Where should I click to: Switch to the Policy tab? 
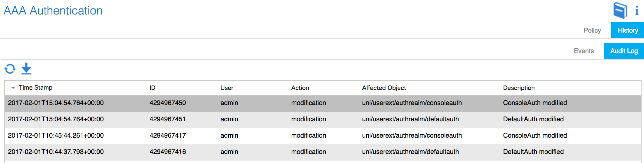[592, 30]
